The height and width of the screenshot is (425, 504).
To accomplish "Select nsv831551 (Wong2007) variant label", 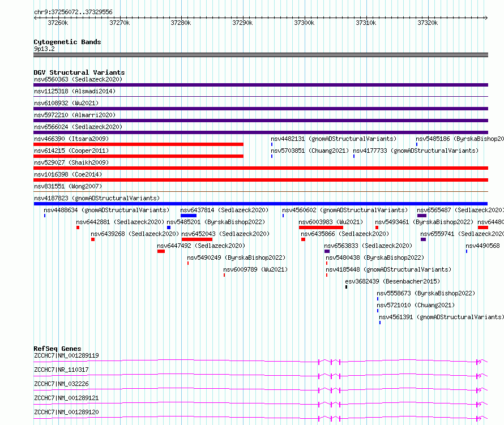I will coord(68,186).
